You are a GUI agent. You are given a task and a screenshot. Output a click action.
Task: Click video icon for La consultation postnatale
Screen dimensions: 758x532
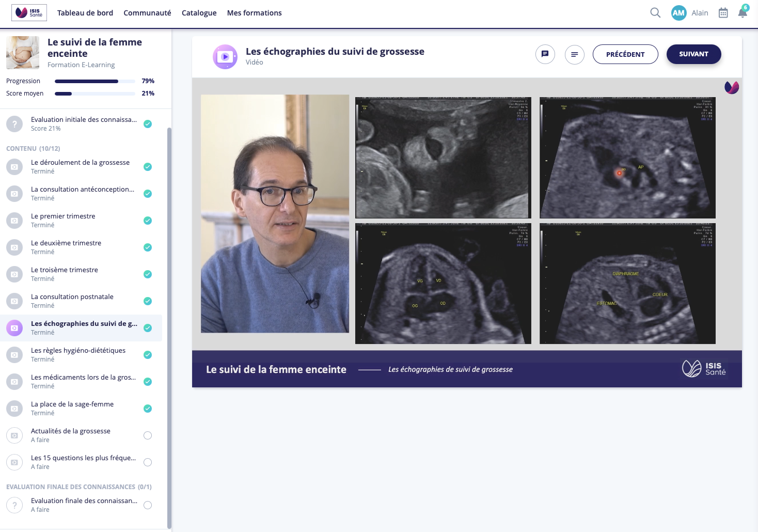[14, 301]
